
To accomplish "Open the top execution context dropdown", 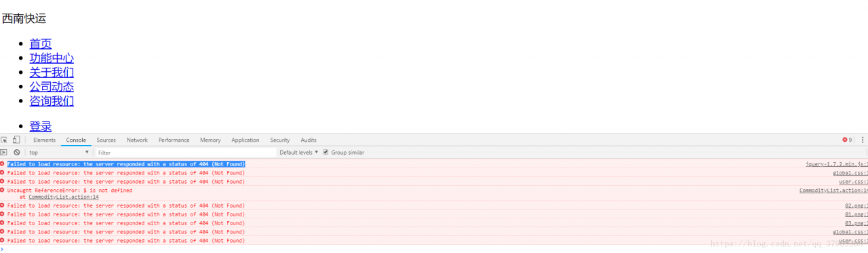I will coord(59,153).
